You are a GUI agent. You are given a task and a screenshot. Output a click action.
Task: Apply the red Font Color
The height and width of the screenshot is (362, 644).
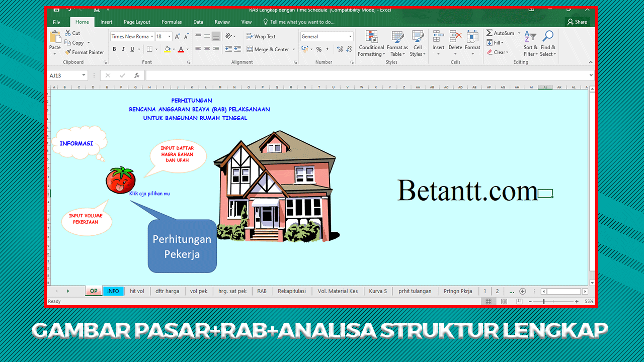click(181, 49)
